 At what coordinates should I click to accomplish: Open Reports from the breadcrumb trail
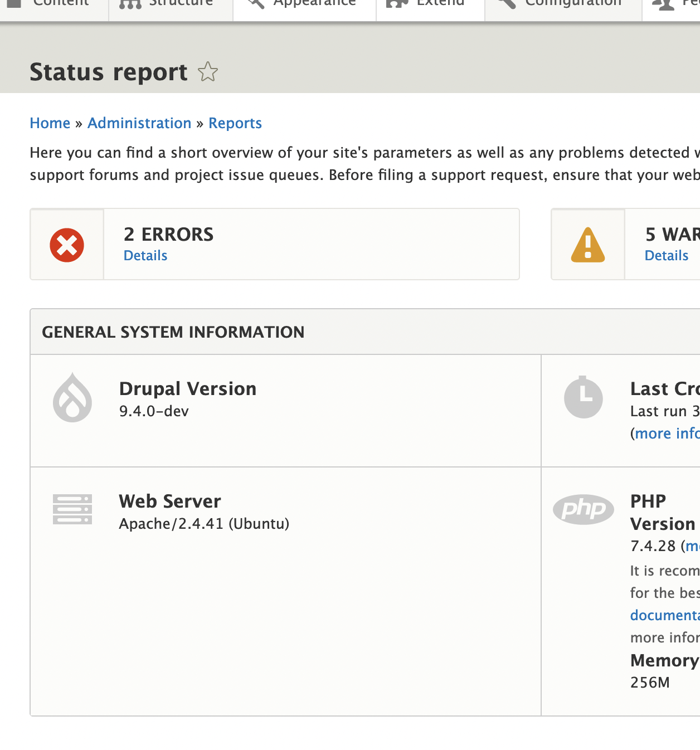click(x=235, y=123)
